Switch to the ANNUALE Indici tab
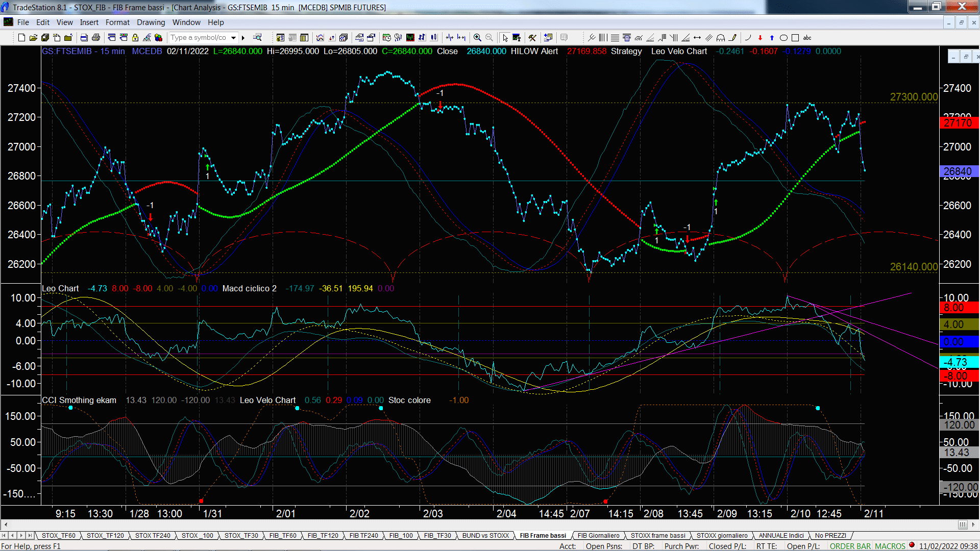 (781, 535)
